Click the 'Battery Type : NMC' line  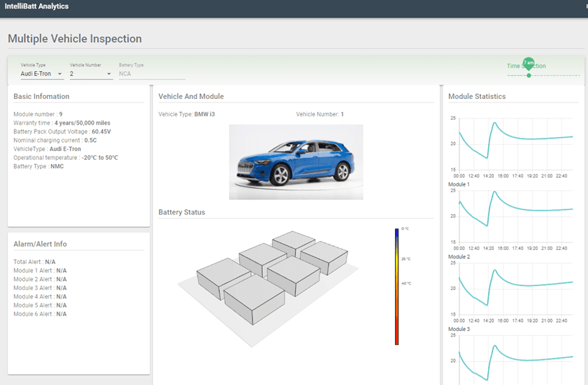(39, 166)
